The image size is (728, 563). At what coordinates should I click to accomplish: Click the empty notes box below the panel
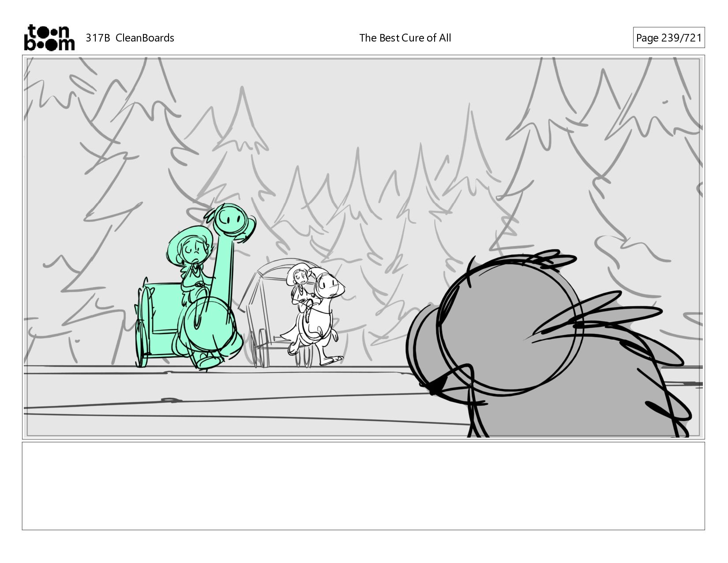[364, 486]
